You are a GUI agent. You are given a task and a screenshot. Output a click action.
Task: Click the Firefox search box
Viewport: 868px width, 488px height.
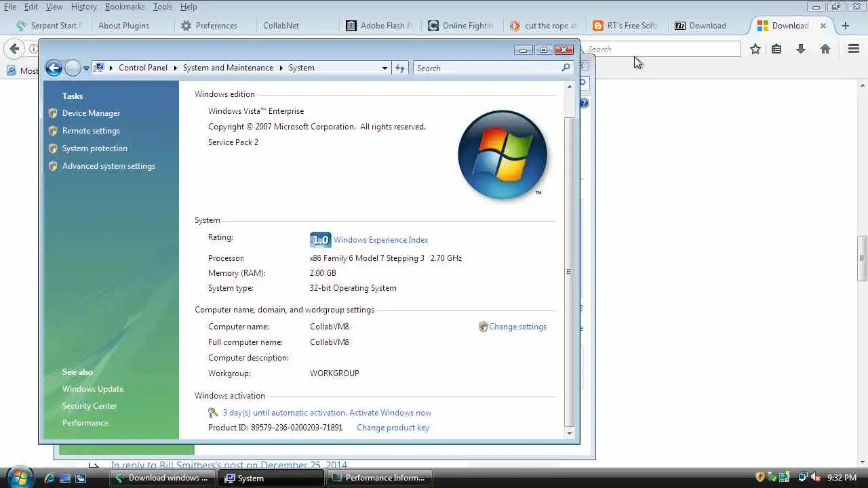661,49
